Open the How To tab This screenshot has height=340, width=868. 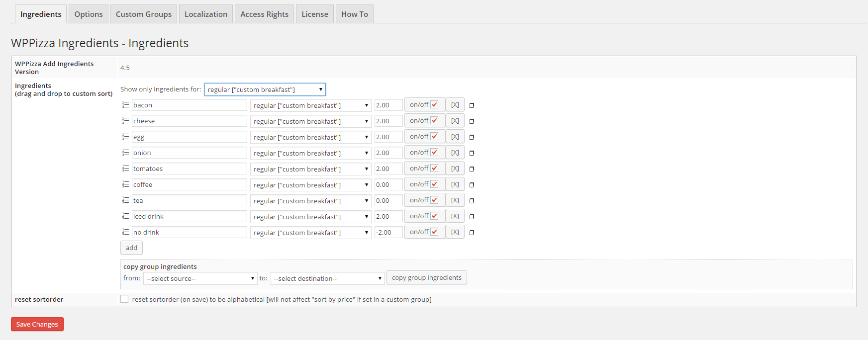355,14
